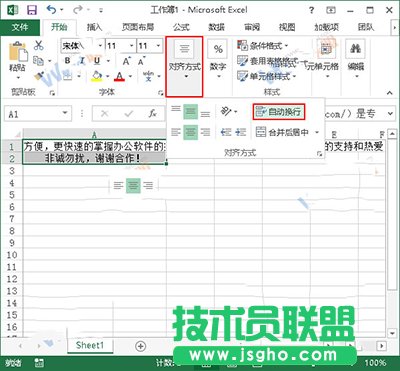Increase font size with large A icon

pos(126,61)
